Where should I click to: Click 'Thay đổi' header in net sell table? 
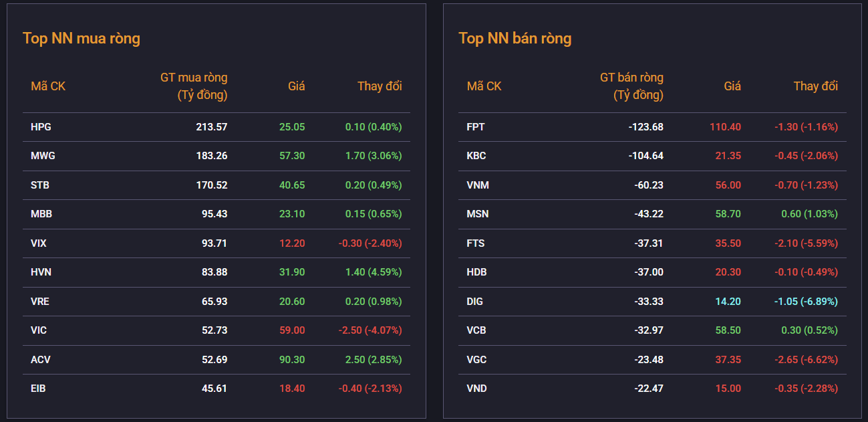click(816, 86)
